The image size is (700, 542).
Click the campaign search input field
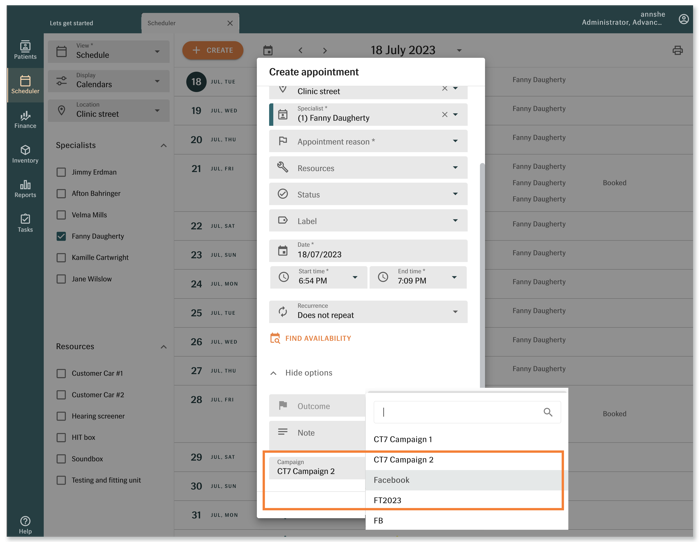tap(460, 412)
